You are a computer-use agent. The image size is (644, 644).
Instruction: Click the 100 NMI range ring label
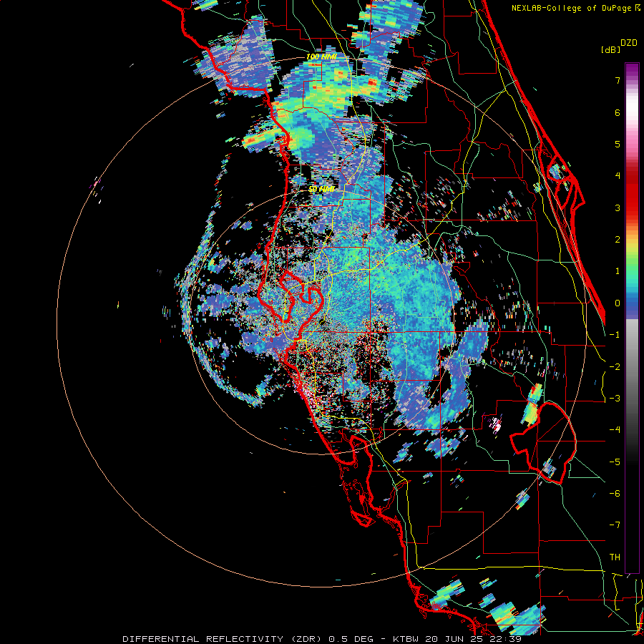pyautogui.click(x=321, y=57)
